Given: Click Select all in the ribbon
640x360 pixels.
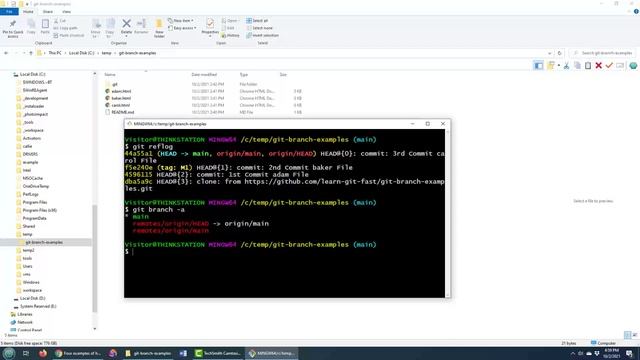Looking at the screenshot, I should 257,21.
